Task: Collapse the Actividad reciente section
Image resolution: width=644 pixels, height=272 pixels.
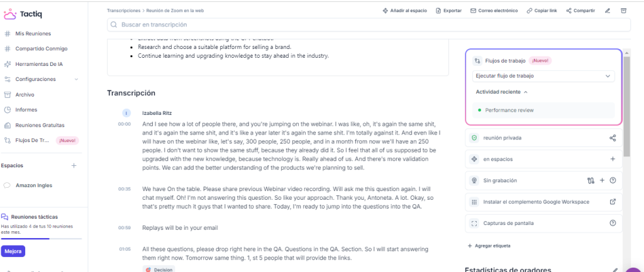Action: coord(525,92)
